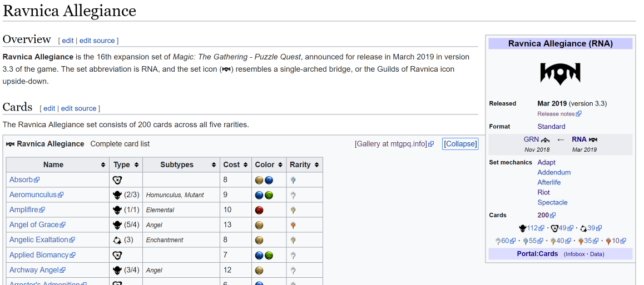644x285 pixels.
Task: Open the Afterlife mechanic link
Action: tap(549, 182)
